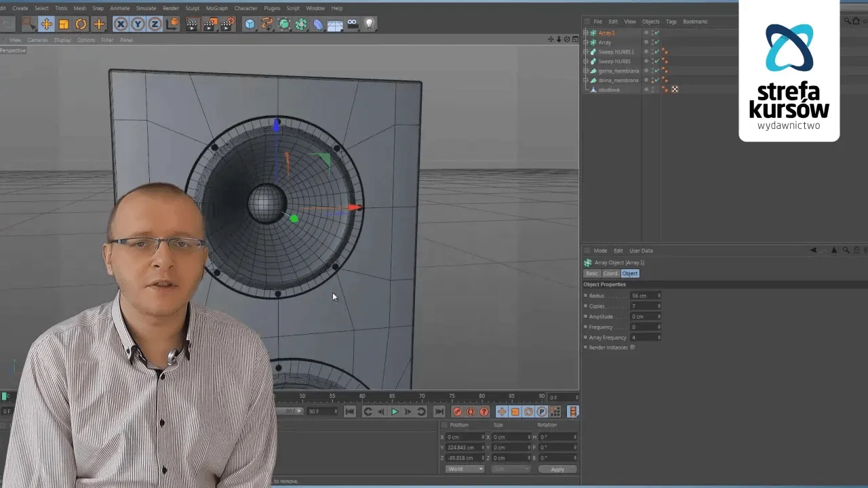Switch to the Coord tab in attributes
Viewport: 868px width, 488px height.
pos(610,273)
